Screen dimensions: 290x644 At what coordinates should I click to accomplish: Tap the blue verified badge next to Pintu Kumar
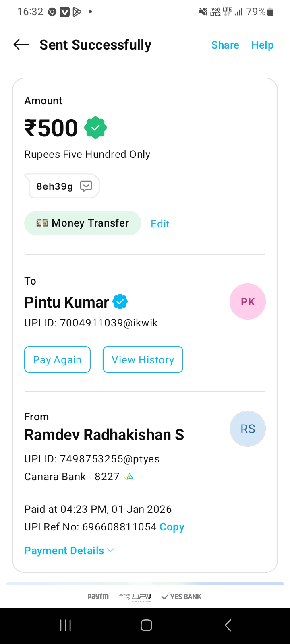click(120, 301)
